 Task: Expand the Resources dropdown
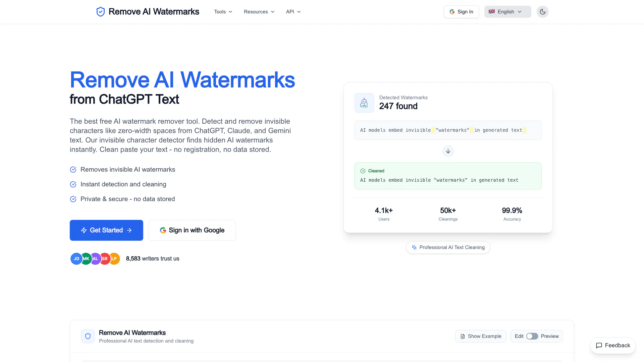[259, 12]
